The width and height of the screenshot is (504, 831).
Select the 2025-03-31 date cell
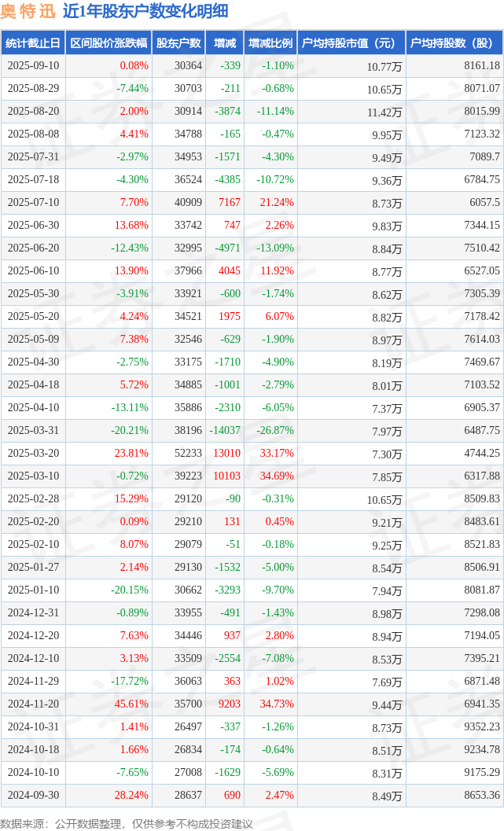(32, 430)
